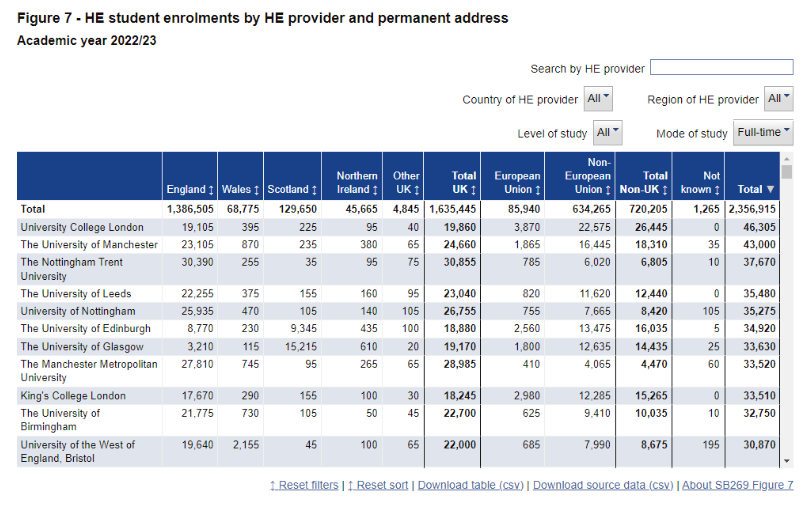Sort by Northern Ireland column
The width and height of the screenshot is (807, 507).
356,182
